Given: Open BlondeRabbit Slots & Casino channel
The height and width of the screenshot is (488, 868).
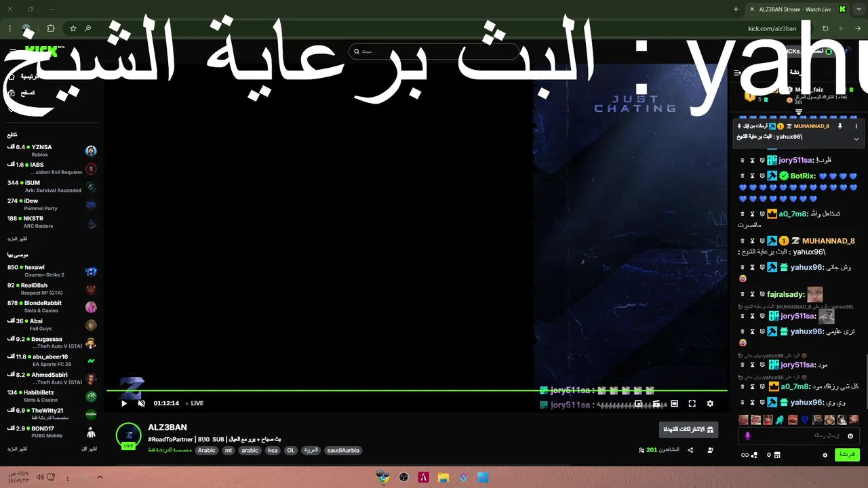Looking at the screenshot, I should click(52, 306).
